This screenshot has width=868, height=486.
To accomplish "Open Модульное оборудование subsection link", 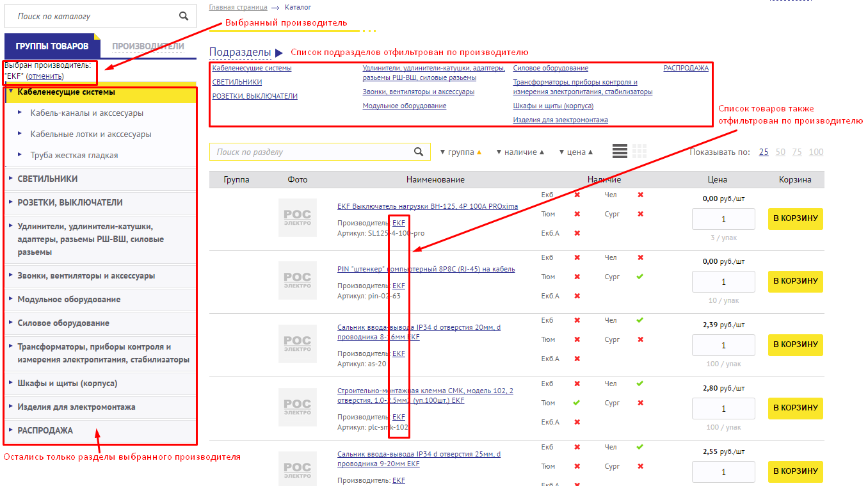I will [405, 106].
